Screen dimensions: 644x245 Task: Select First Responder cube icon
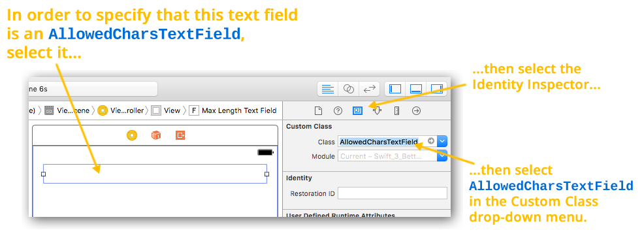[156, 135]
